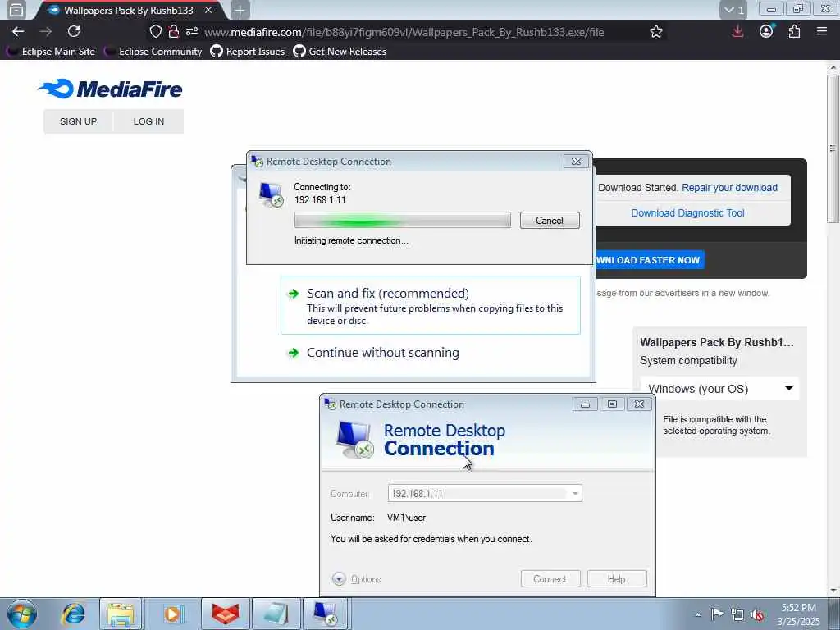Open a new tab with the plus button
The height and width of the screenshot is (630, 840).
[240, 10]
